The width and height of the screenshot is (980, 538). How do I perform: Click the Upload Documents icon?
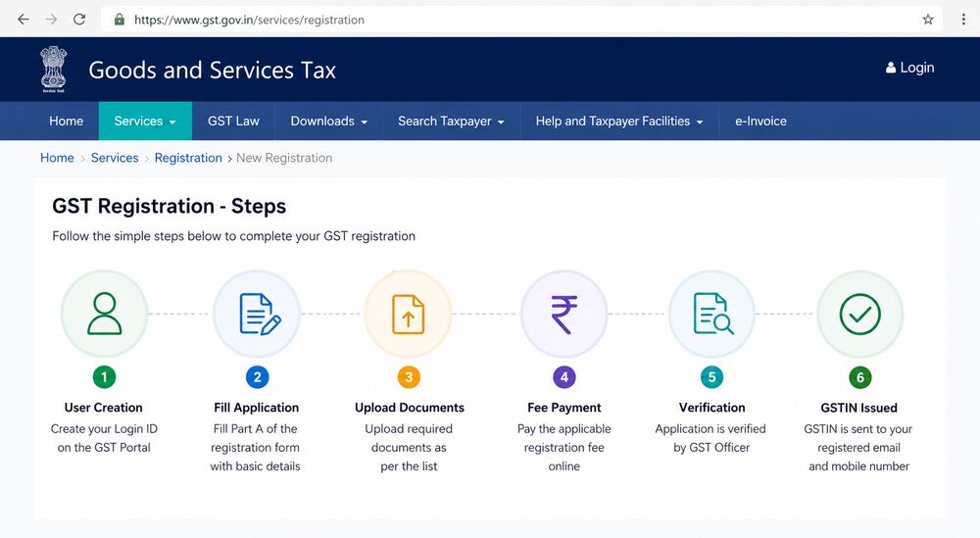coord(408,314)
